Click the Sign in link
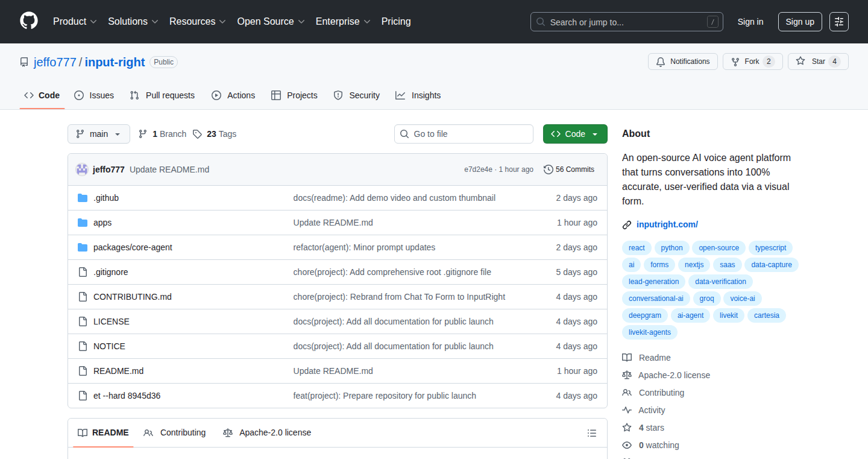The image size is (868, 459). click(x=750, y=22)
